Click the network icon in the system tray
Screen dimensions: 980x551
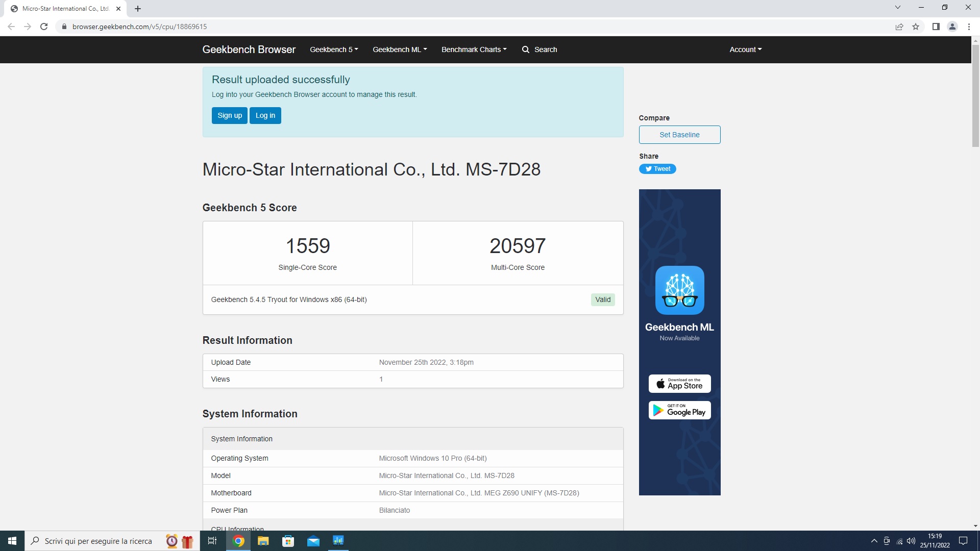pyautogui.click(x=899, y=541)
